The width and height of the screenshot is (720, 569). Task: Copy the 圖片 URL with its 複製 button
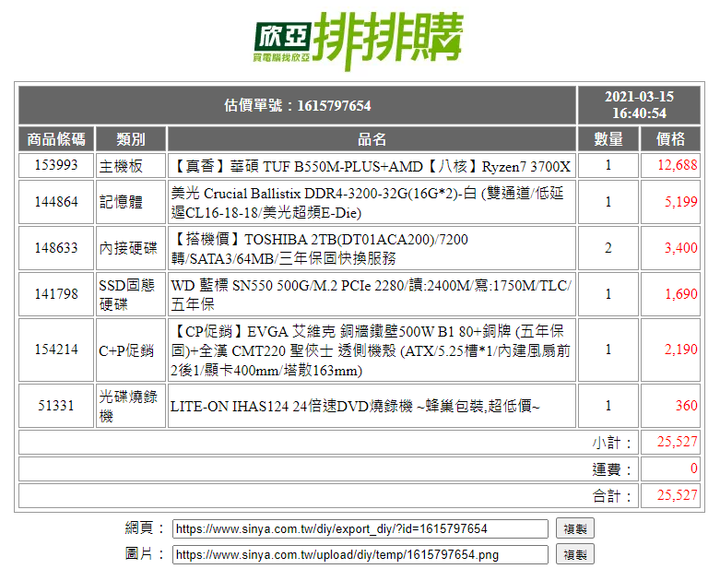[575, 554]
